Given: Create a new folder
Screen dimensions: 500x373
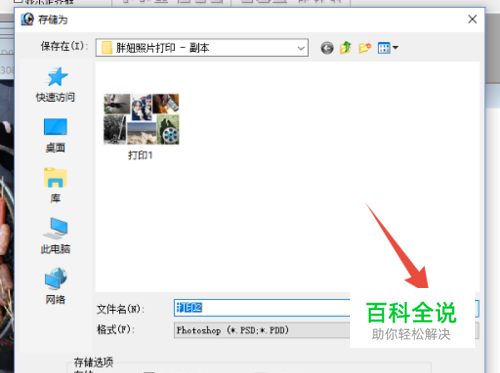Looking at the screenshot, I should tap(365, 48).
